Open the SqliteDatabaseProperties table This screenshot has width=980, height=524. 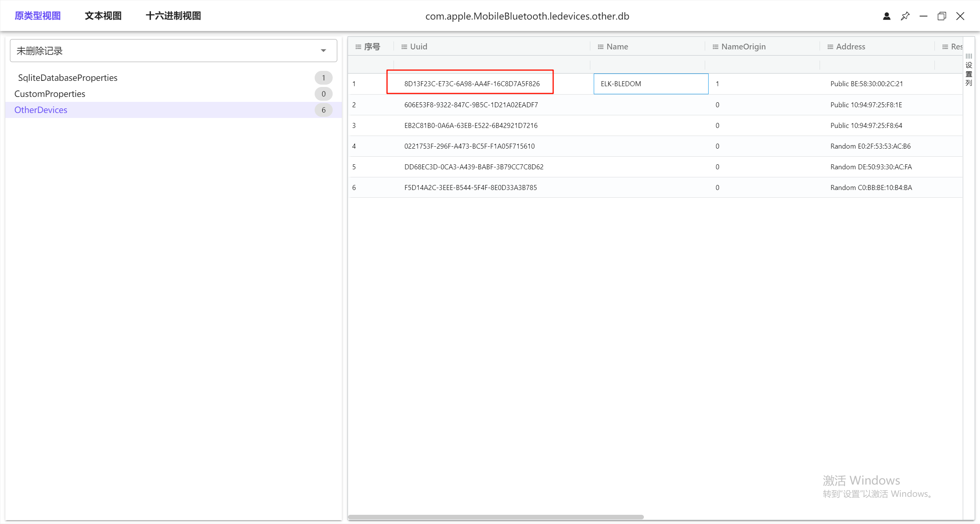point(68,78)
